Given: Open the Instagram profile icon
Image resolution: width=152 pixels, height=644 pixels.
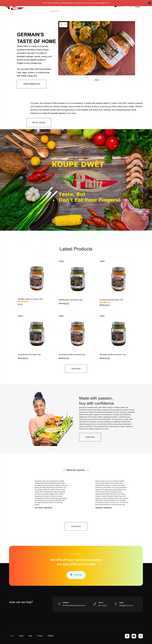Looking at the screenshot, I should click(141, 636).
